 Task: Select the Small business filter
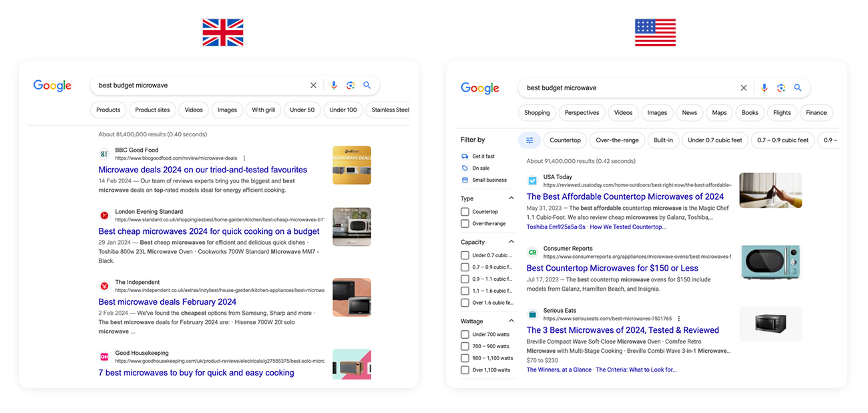tap(484, 180)
